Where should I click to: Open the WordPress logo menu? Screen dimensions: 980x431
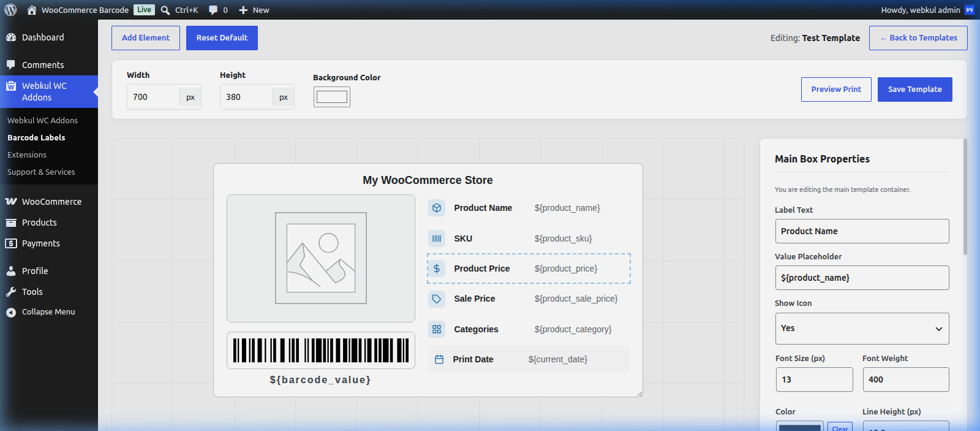[10, 10]
